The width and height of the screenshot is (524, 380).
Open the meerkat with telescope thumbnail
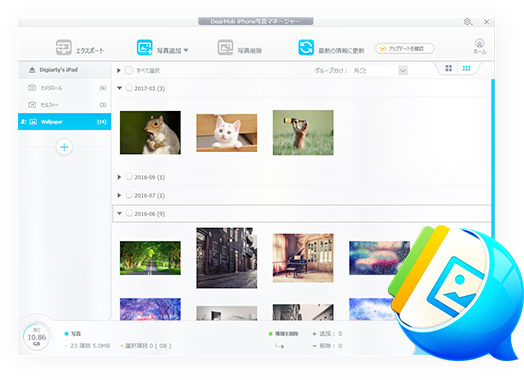coord(303,133)
